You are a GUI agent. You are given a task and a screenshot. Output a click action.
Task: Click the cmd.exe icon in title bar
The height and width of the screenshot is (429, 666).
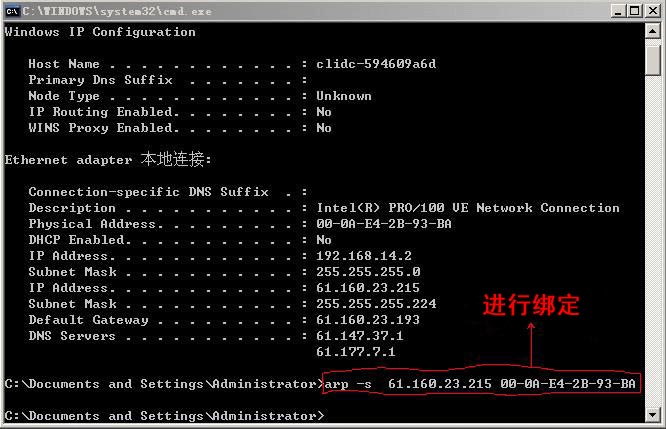click(x=12, y=11)
